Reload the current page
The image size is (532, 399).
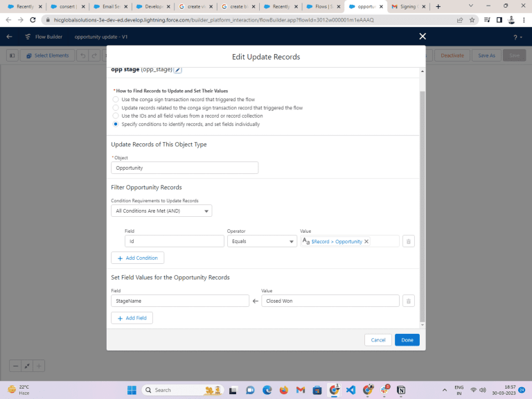tap(33, 20)
